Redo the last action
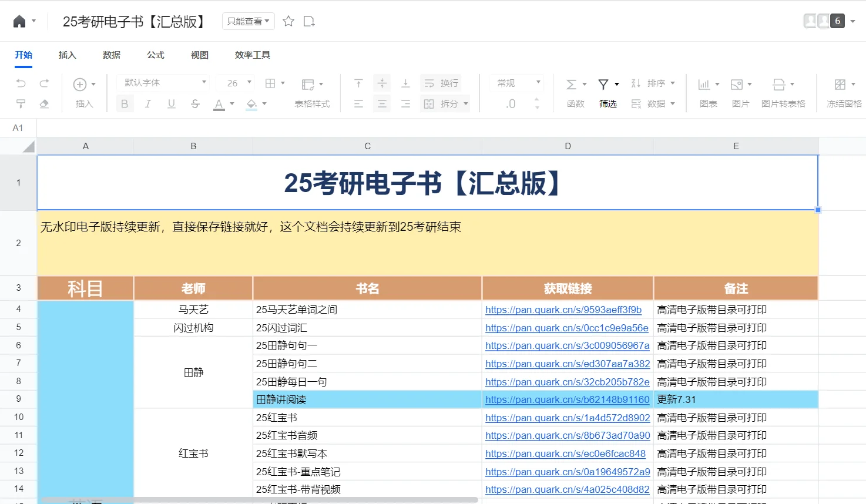Image resolution: width=866 pixels, height=504 pixels. click(x=44, y=83)
